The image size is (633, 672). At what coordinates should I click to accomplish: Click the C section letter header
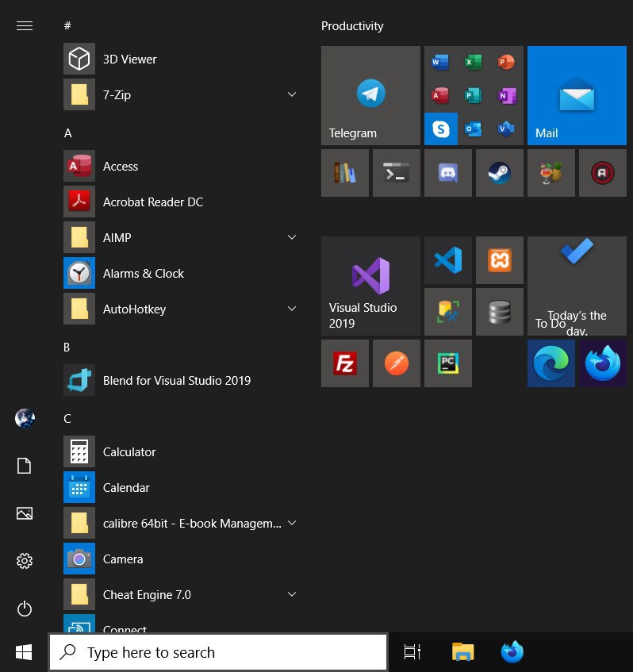[67, 419]
